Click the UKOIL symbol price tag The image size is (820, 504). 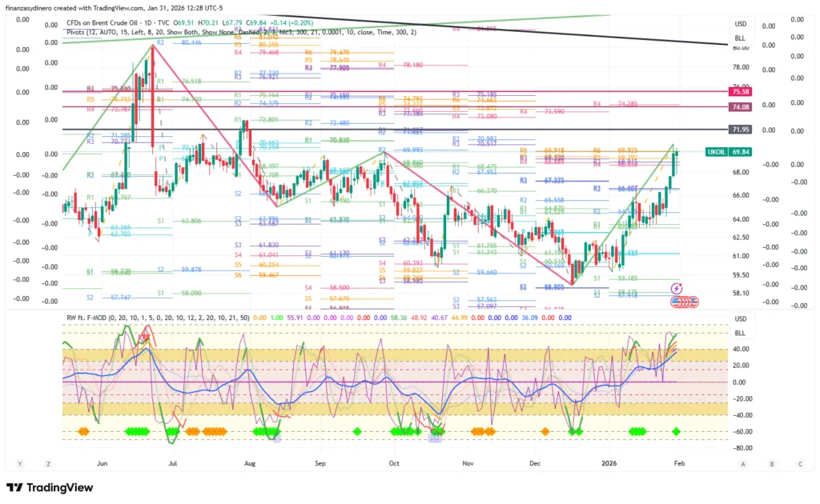point(717,151)
